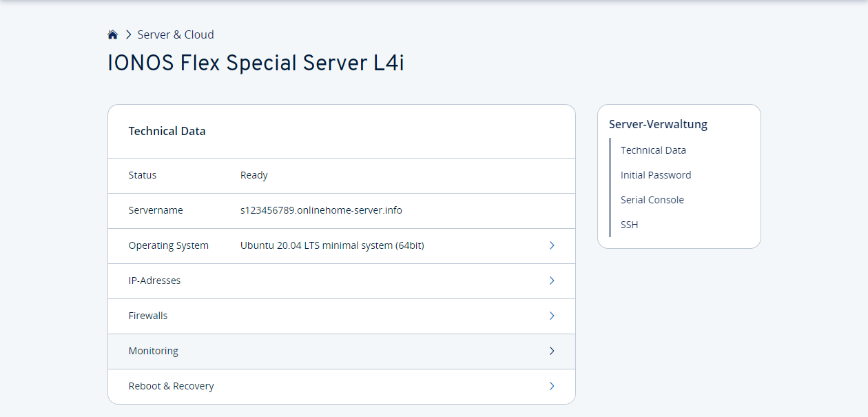The width and height of the screenshot is (868, 417).
Task: Click the servername s123456789.onlinehome-server.info text
Action: pyautogui.click(x=321, y=210)
